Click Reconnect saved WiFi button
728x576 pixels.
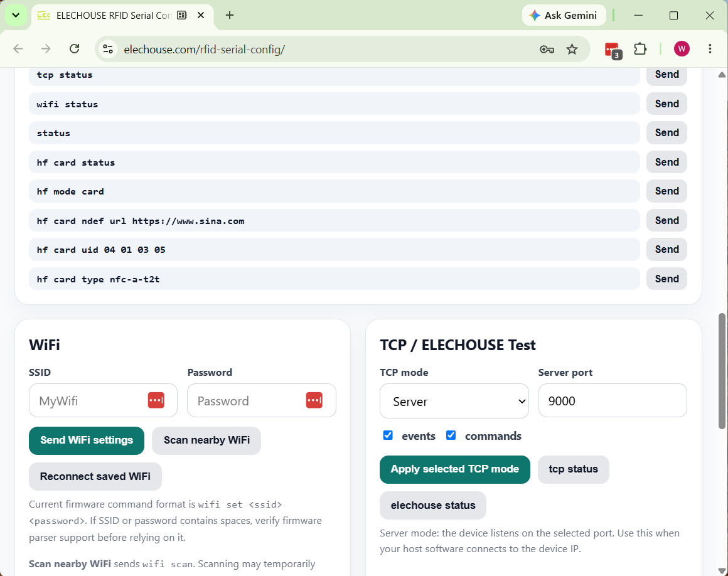point(95,477)
